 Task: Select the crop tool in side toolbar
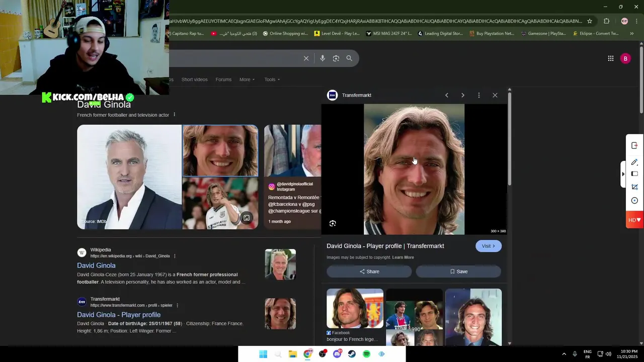pyautogui.click(x=634, y=187)
